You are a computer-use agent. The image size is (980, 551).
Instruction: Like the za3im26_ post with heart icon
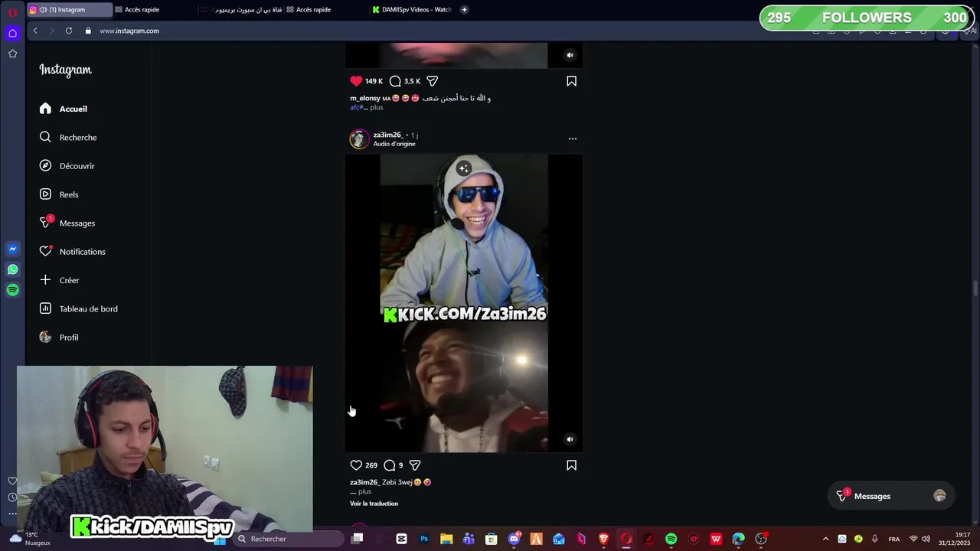pos(356,465)
